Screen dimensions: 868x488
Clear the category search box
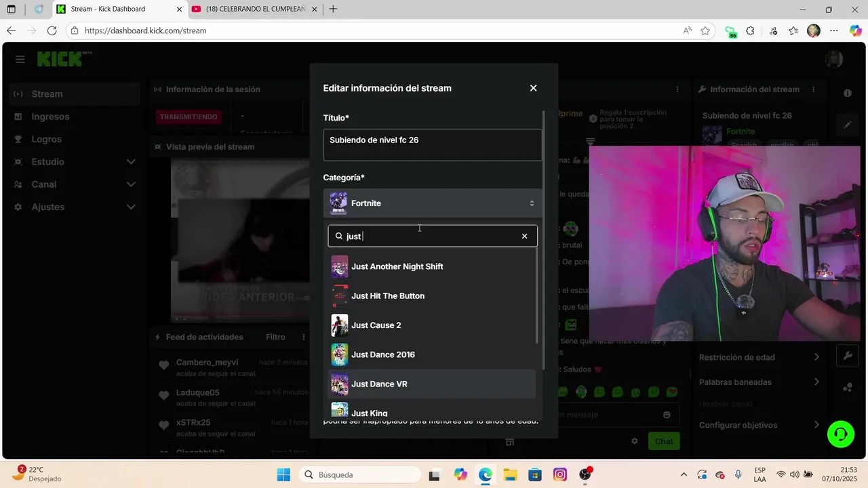click(524, 236)
